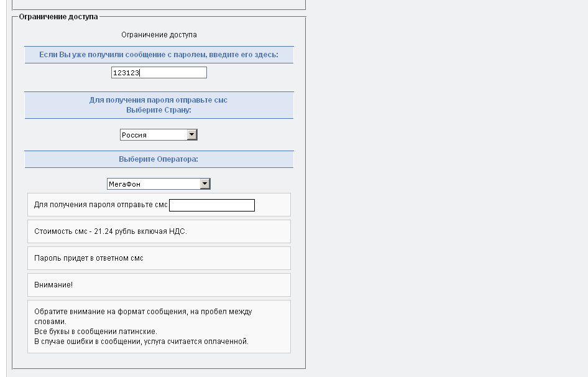Open the operator dropdown showing МегаФон

(x=153, y=184)
